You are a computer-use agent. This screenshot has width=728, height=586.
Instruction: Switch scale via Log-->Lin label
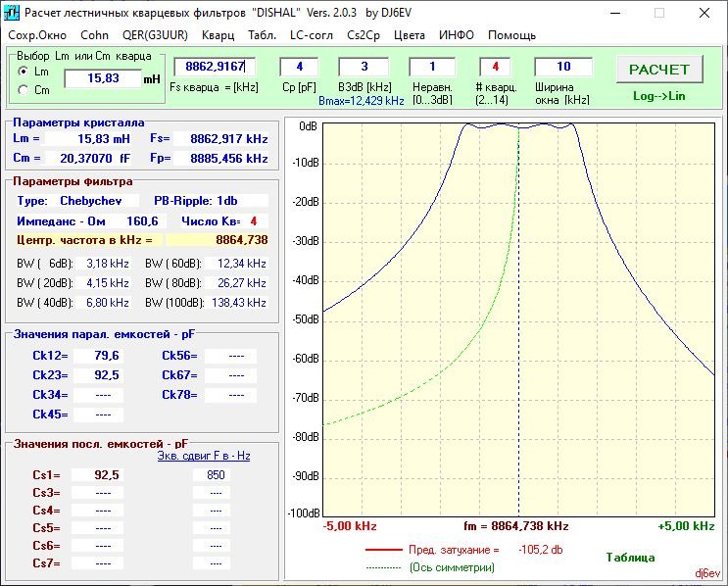pyautogui.click(x=658, y=96)
